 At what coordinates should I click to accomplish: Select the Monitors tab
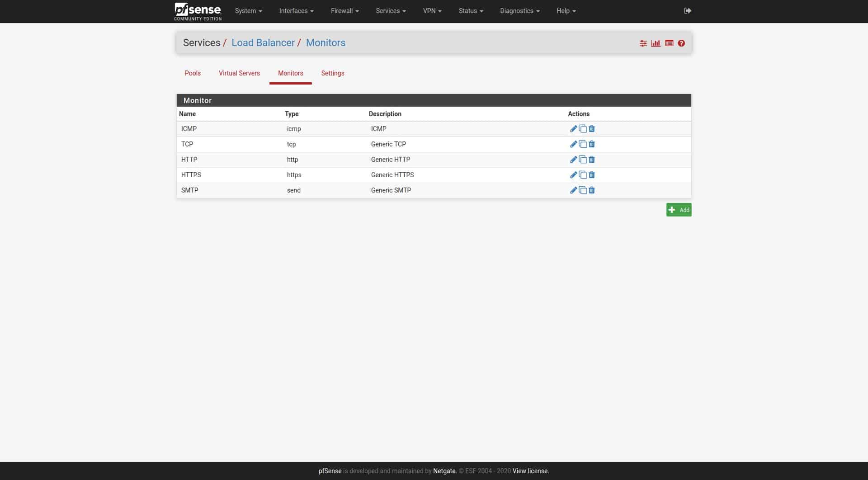[x=290, y=73]
